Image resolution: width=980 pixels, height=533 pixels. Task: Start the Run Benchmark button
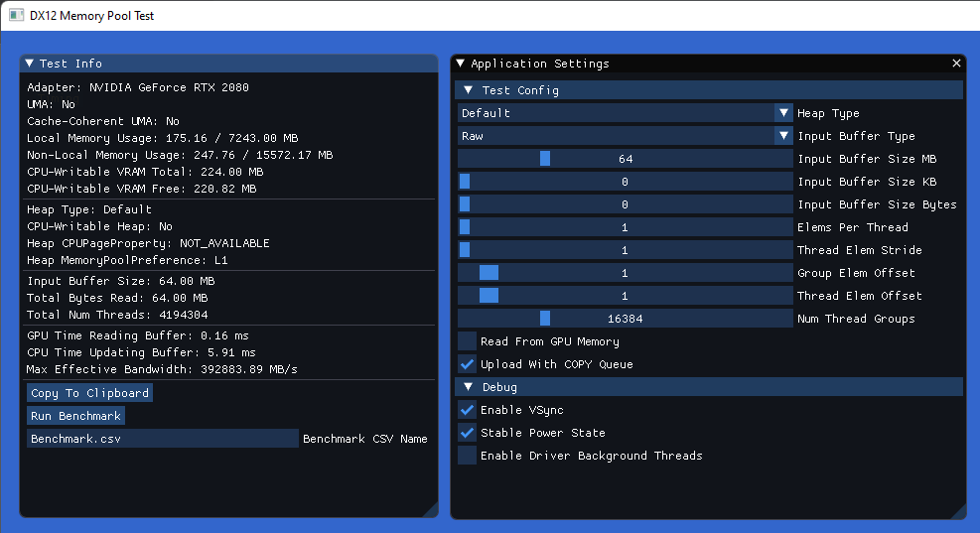tap(75, 416)
